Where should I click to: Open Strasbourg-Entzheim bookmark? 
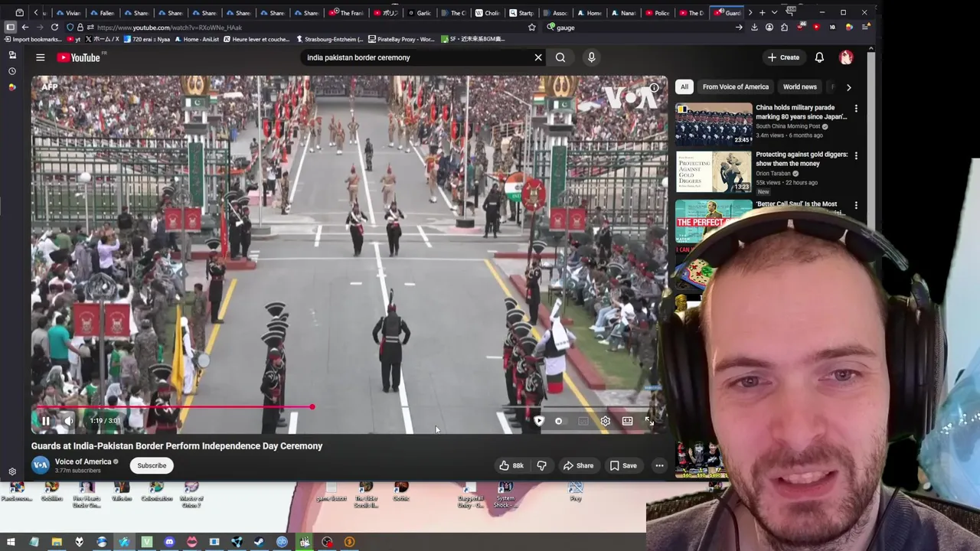[328, 39]
